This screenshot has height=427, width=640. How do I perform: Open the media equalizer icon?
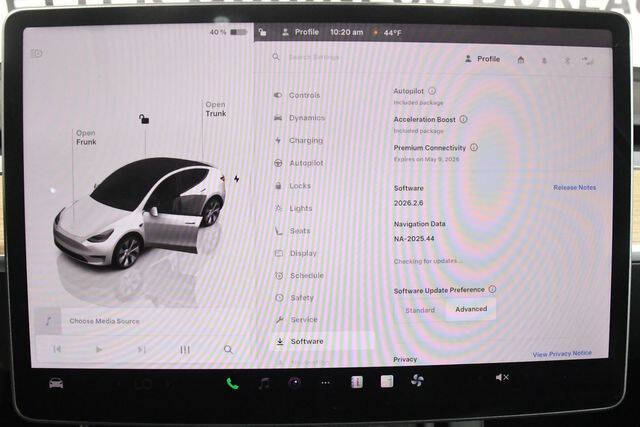pos(185,349)
